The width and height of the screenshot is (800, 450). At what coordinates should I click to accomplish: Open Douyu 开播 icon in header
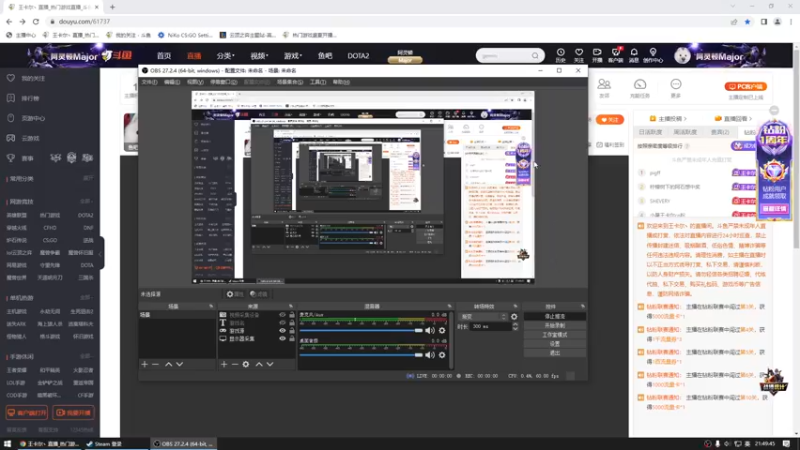point(597,55)
